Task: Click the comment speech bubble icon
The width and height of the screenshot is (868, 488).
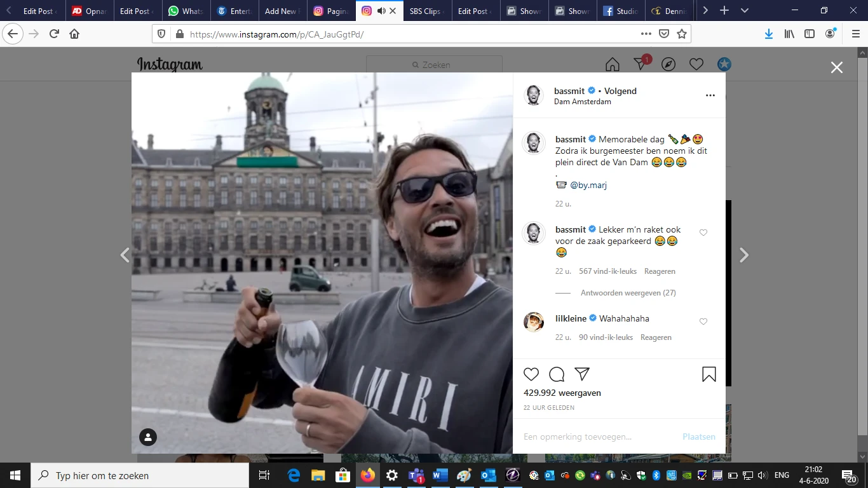Action: [557, 374]
